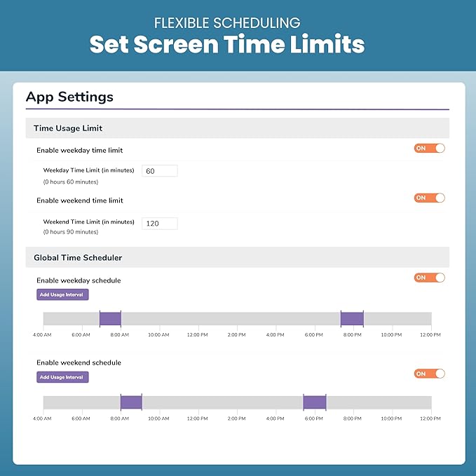Click the Weekend Time Limit minutes field
This screenshot has width=476, height=476.
point(160,224)
